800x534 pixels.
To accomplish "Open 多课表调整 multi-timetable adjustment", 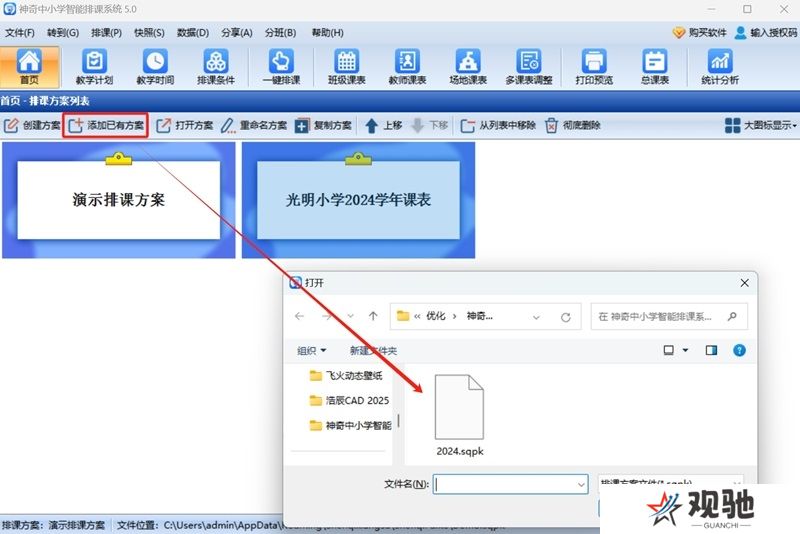I will (529, 67).
